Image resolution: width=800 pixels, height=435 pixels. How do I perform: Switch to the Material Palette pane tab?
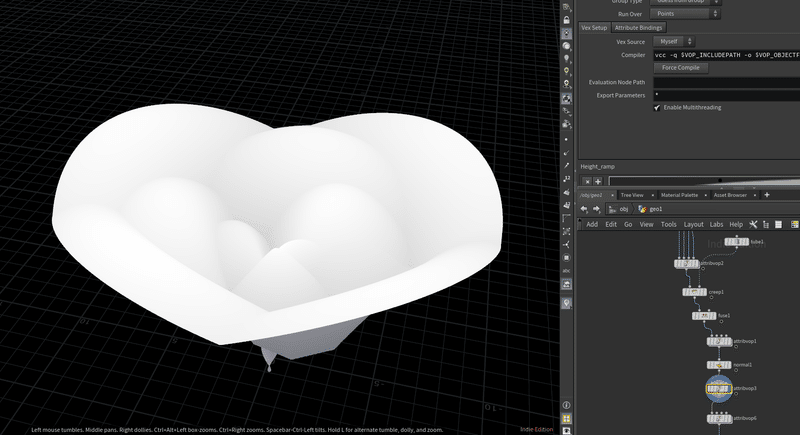coord(679,195)
